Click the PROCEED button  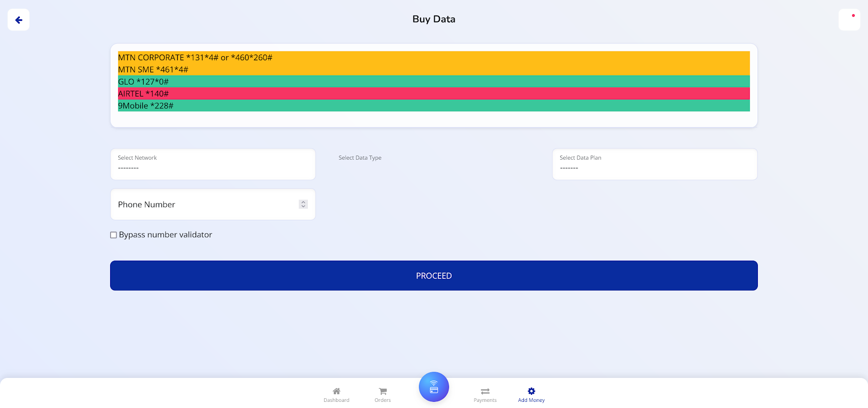pyautogui.click(x=434, y=276)
